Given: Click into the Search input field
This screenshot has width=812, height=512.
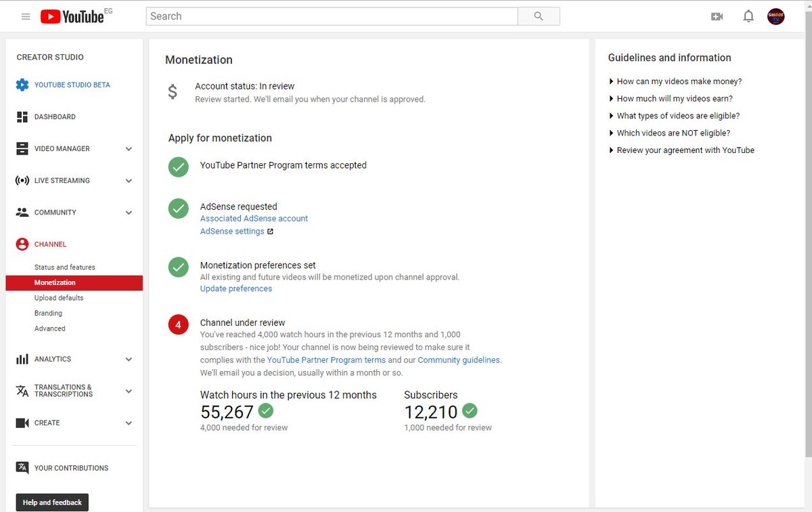Looking at the screenshot, I should tap(332, 16).
